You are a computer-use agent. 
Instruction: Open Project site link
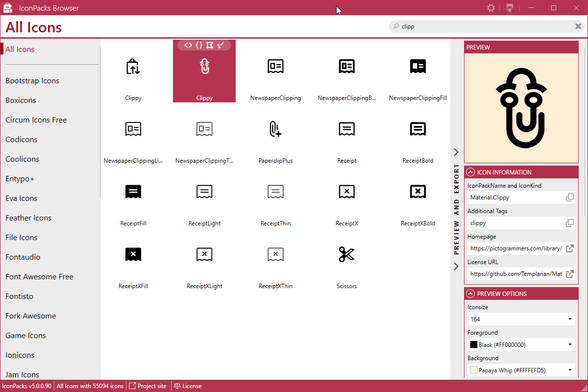(148, 386)
